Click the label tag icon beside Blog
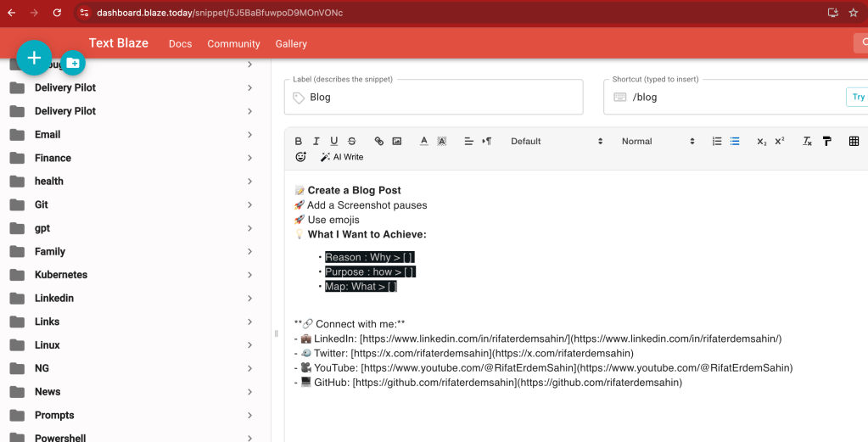 click(x=299, y=98)
